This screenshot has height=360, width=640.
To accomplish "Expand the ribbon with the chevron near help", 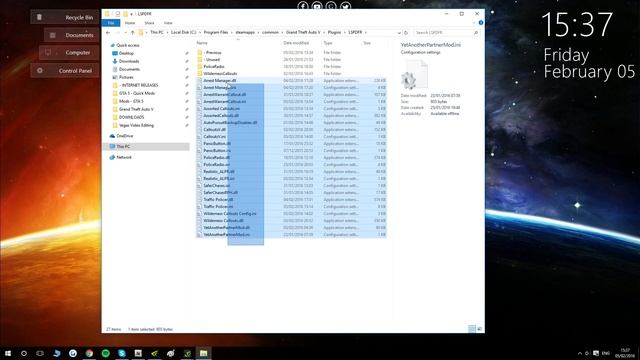I will 474,23.
